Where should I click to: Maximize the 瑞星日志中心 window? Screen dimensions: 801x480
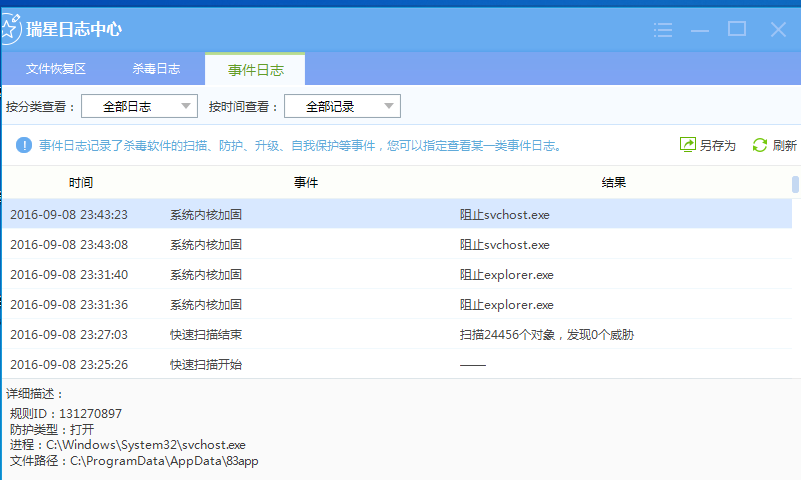pos(737,29)
